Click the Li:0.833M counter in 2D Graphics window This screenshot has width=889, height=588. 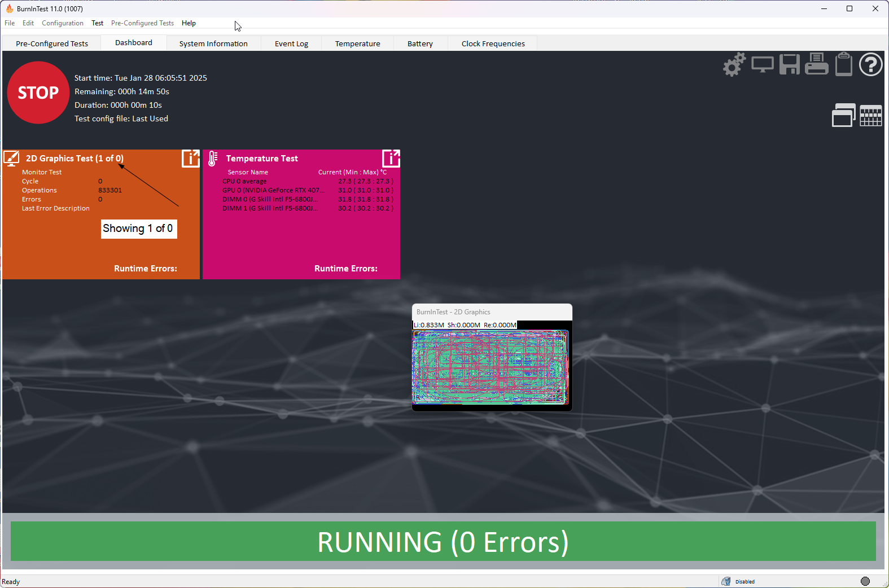(429, 325)
